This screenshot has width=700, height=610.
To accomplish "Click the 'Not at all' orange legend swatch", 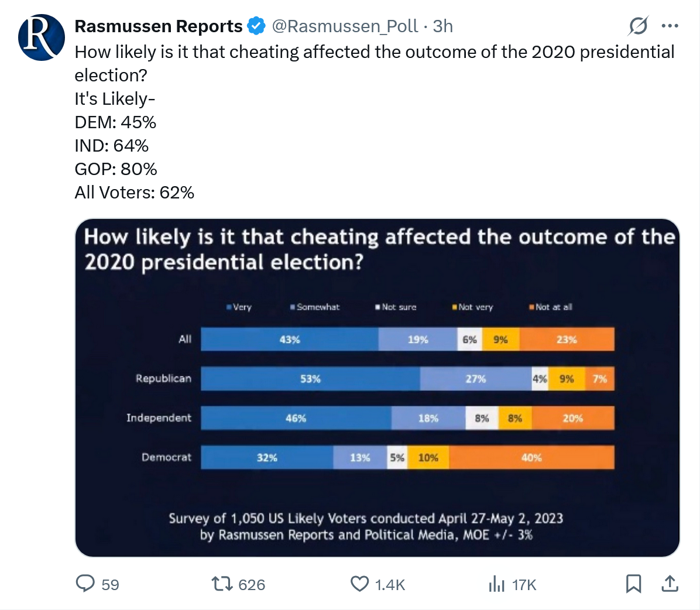I will pos(531,307).
